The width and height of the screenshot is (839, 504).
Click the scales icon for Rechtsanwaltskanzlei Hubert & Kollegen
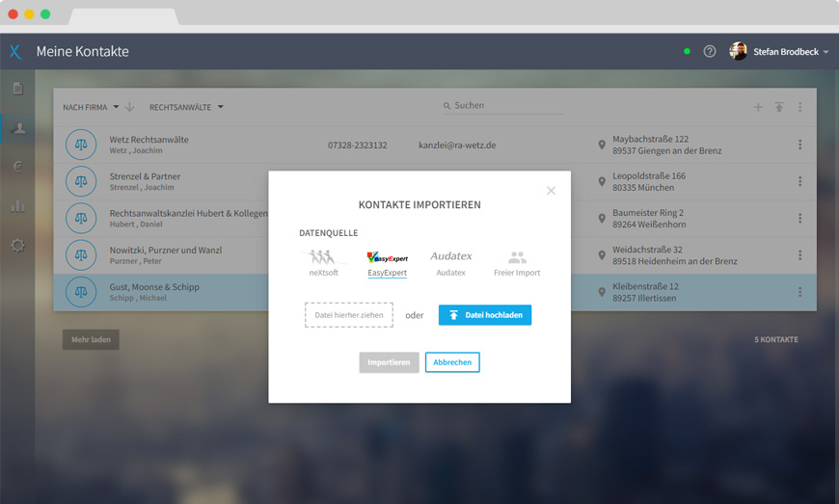(81, 218)
